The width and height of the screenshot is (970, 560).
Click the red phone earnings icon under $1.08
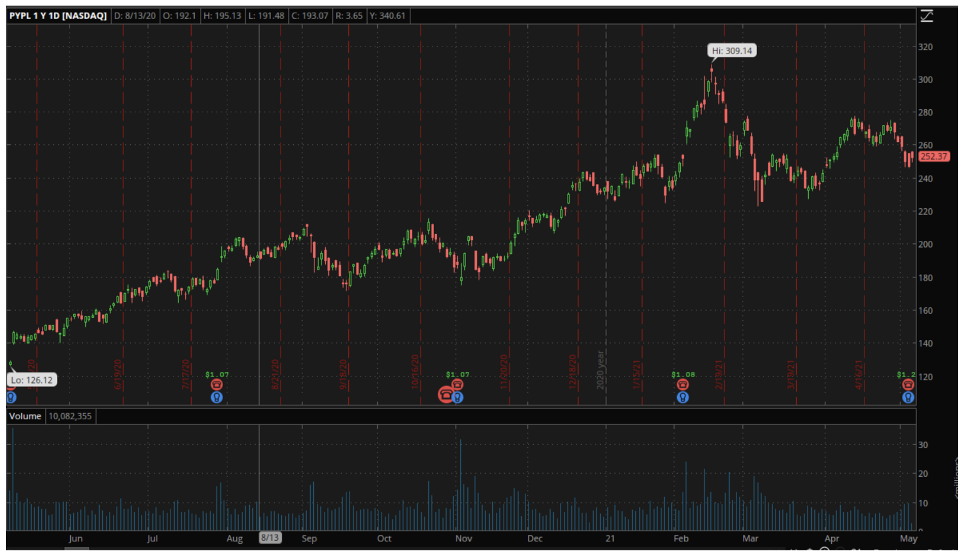(682, 385)
